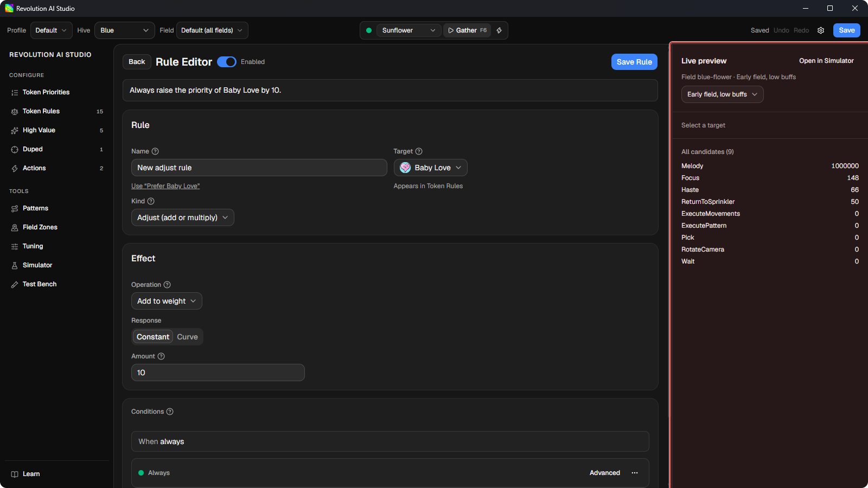The height and width of the screenshot is (488, 868).
Task: Click the Test Bench pencil icon
Action: point(15,285)
